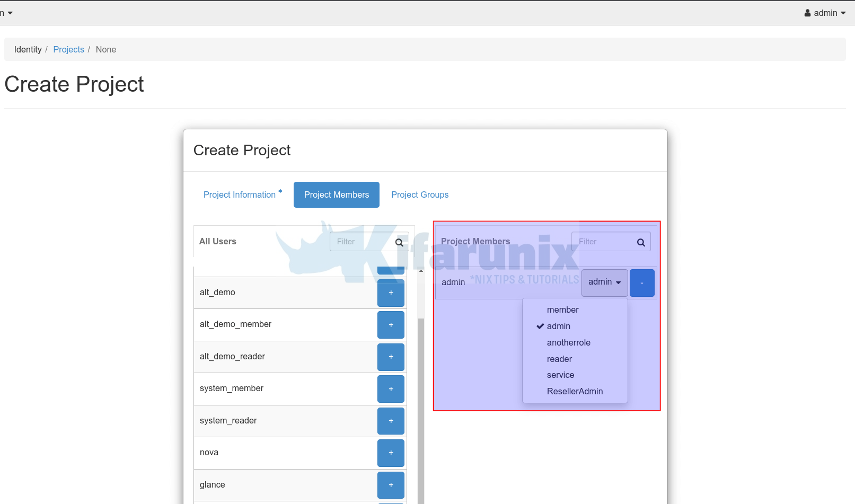This screenshot has width=855, height=504.
Task: Open the admin role dropdown
Action: tap(604, 282)
